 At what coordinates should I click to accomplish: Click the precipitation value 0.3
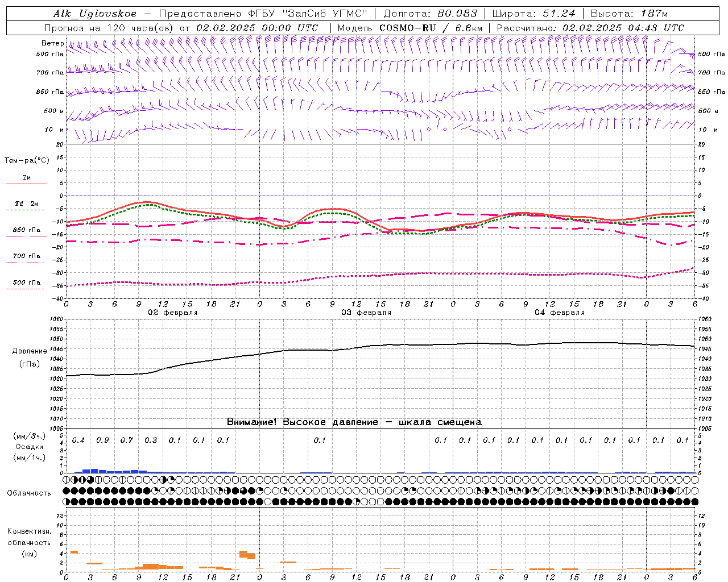click(151, 440)
